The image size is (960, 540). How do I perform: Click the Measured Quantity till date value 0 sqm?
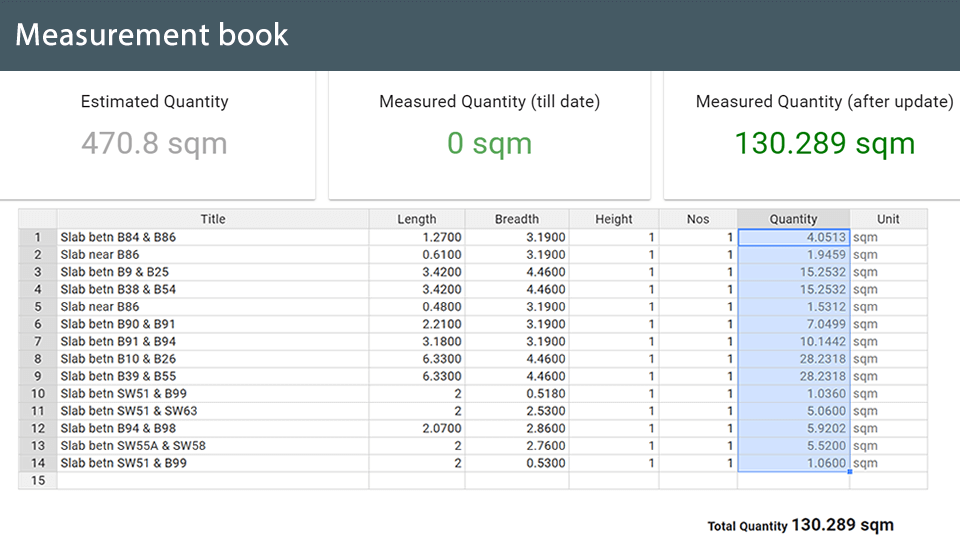coord(489,144)
